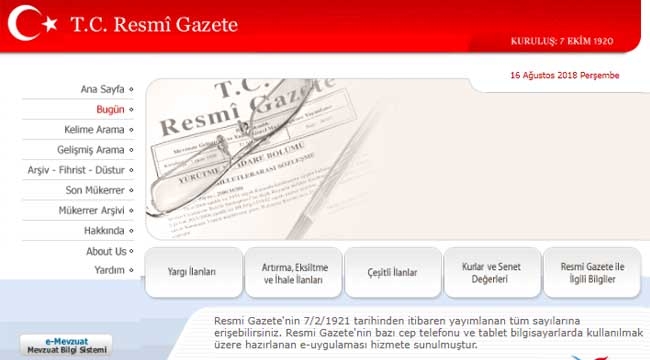Open Resmî Gazete ile İlgili Bilgiler
Image resolution: width=650 pixels, height=360 pixels.
point(592,272)
